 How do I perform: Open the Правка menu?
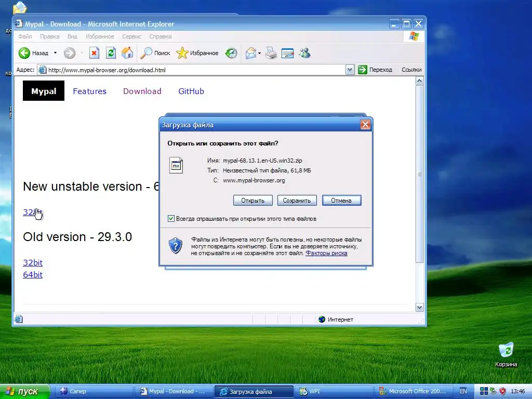pos(49,36)
